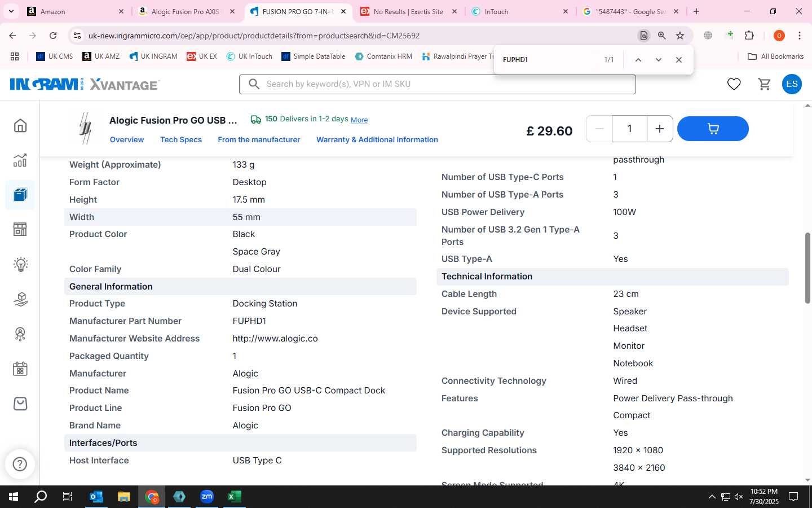This screenshot has height=508, width=812.
Task: Reload the current page
Action: pyautogui.click(x=53, y=36)
